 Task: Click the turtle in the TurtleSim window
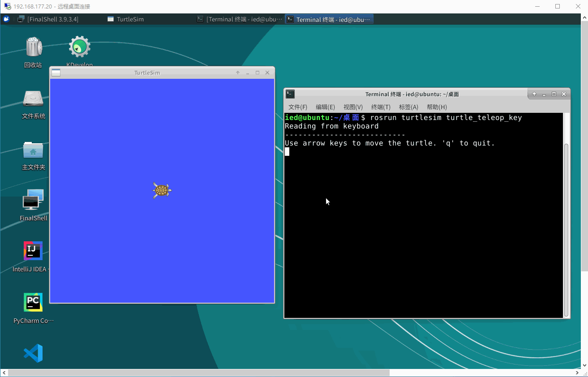coord(162,191)
